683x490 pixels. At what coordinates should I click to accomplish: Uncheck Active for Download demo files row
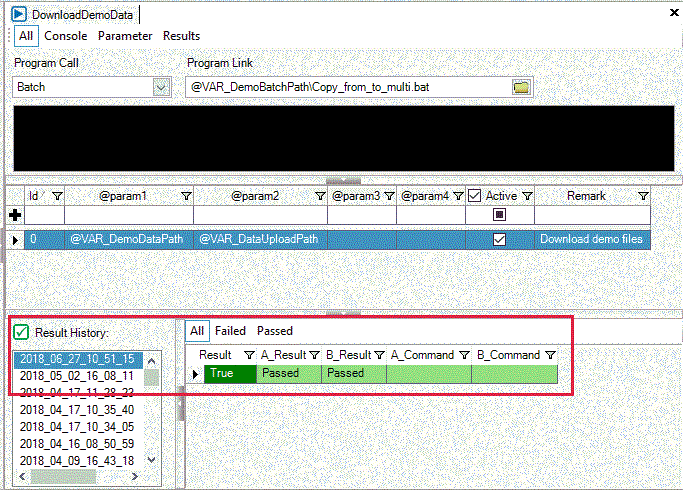coord(500,240)
